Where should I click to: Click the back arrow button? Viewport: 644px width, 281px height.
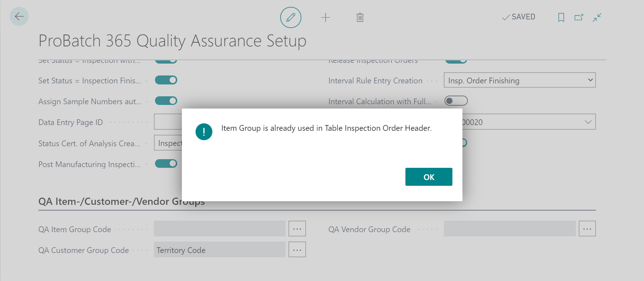(19, 17)
